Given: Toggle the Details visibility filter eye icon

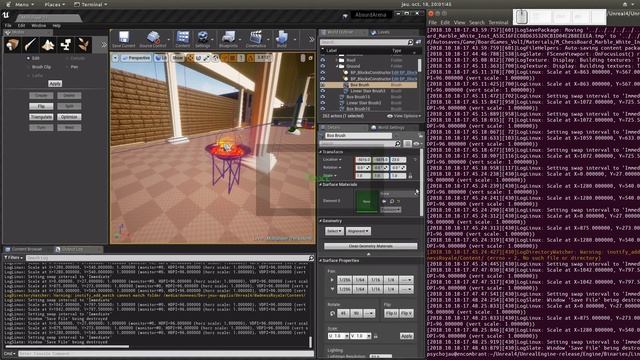Looking at the screenshot, I should point(416,144).
